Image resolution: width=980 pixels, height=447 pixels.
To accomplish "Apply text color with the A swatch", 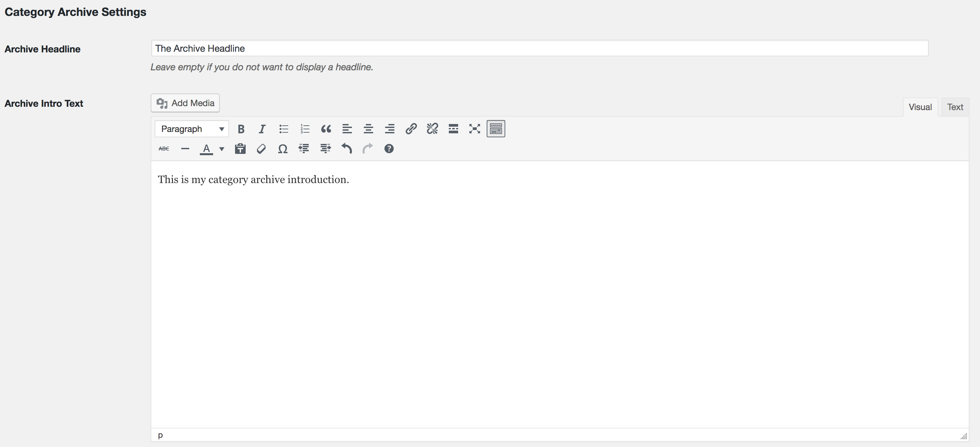I will [206, 149].
